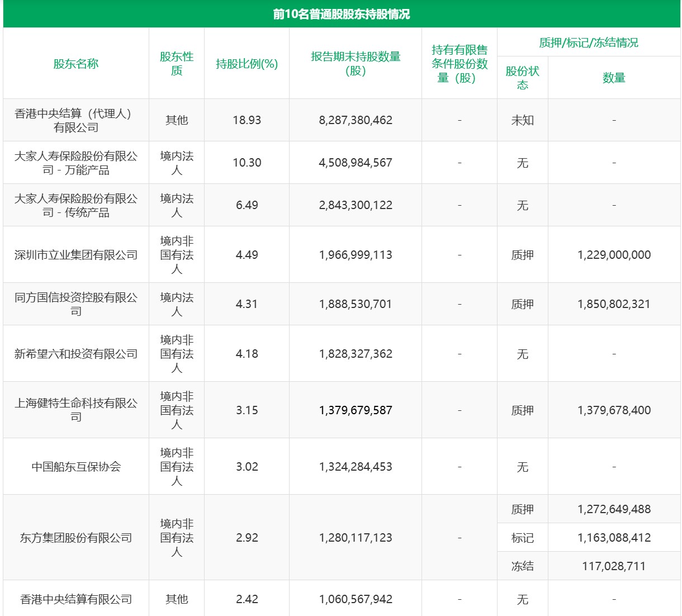682x616 pixels.
Task: Click the 1,828,327,362 share count
Action: tap(356, 354)
